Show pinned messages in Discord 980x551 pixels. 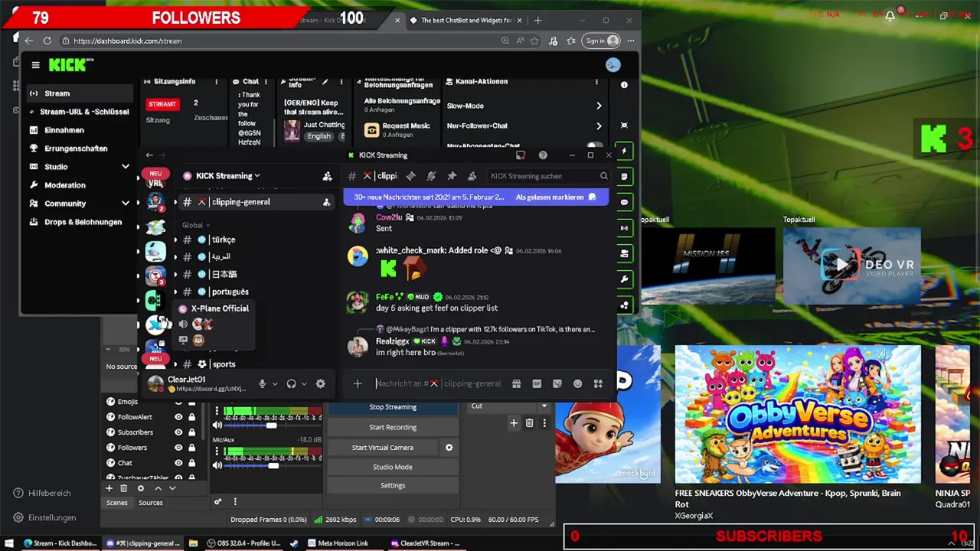[x=452, y=176]
